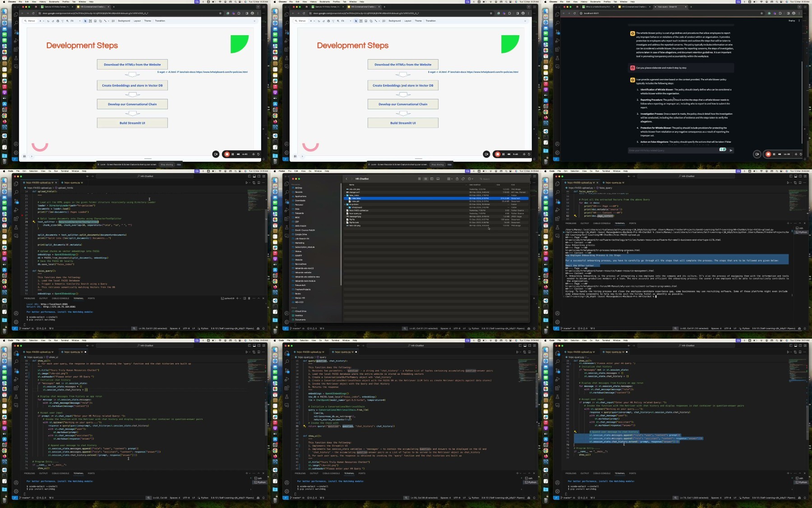Click the Deploy button in Streamlit
This screenshot has height=508, width=812.
(792, 20)
